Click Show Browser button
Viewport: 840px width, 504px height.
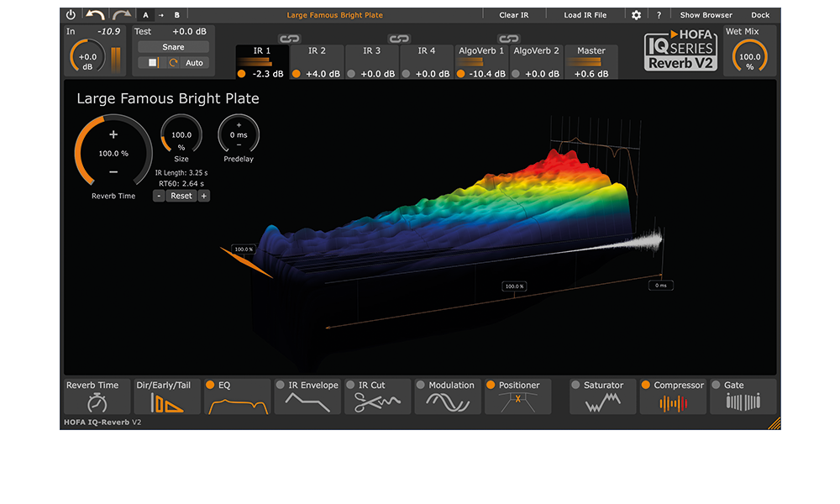click(706, 15)
